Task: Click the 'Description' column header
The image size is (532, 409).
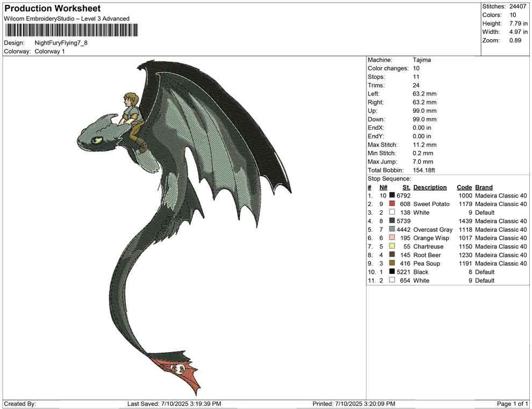Action: 430,187
